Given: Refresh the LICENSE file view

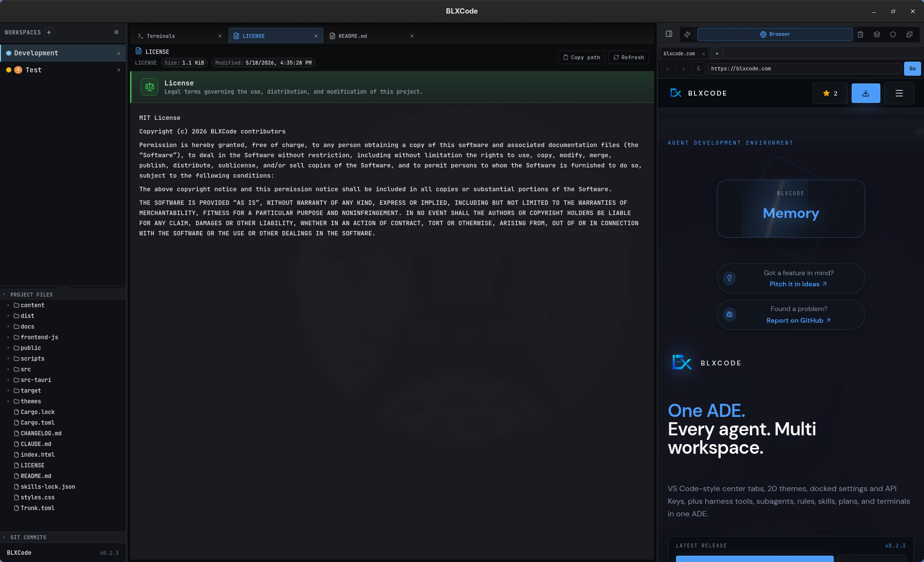Looking at the screenshot, I should coord(628,57).
